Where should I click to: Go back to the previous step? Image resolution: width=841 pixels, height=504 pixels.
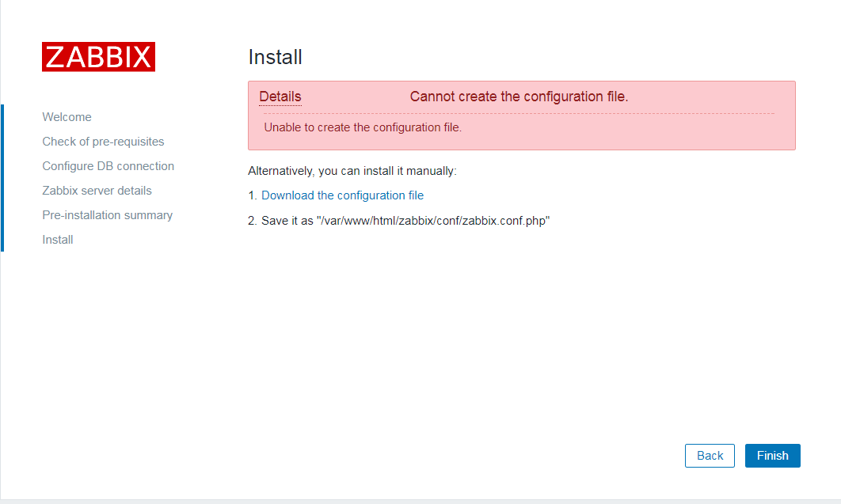[710, 456]
